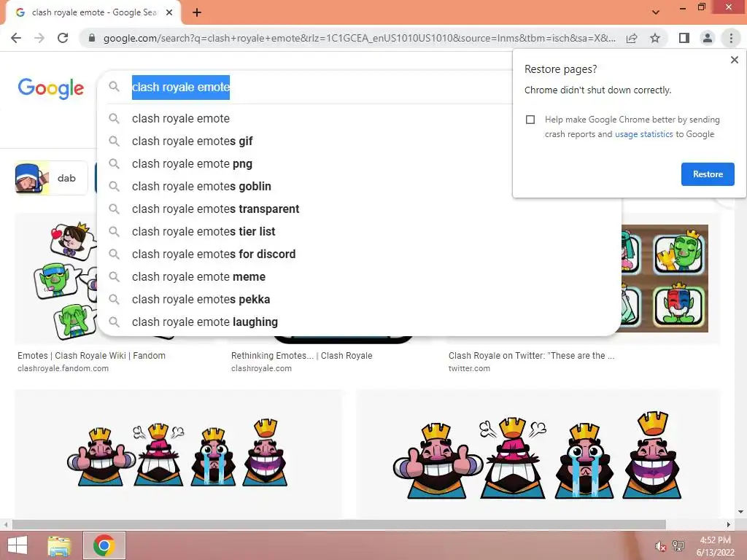Open the side panel icon

[x=684, y=38]
